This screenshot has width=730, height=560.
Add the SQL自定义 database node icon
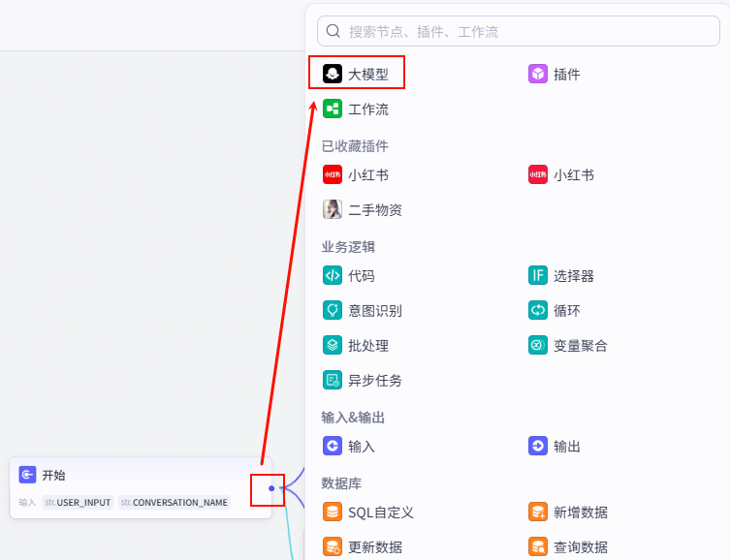click(x=333, y=513)
